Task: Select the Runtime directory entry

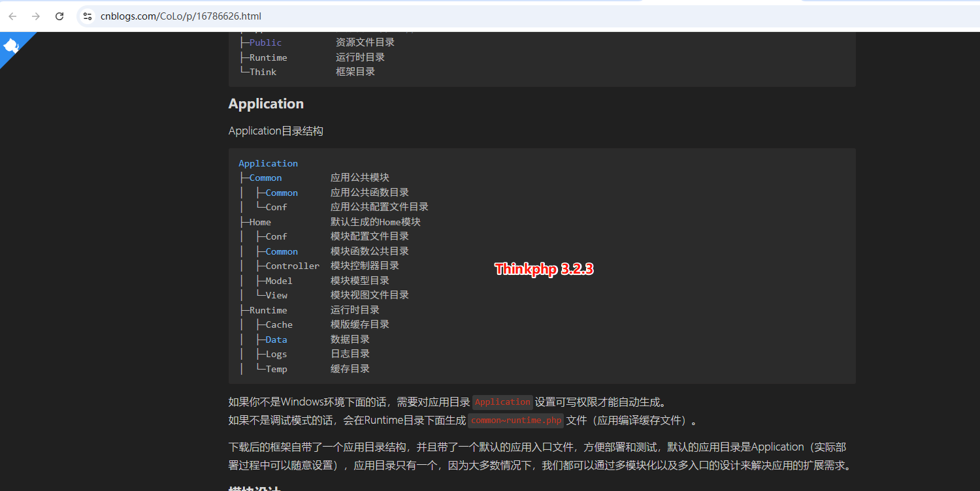Action: pyautogui.click(x=268, y=310)
